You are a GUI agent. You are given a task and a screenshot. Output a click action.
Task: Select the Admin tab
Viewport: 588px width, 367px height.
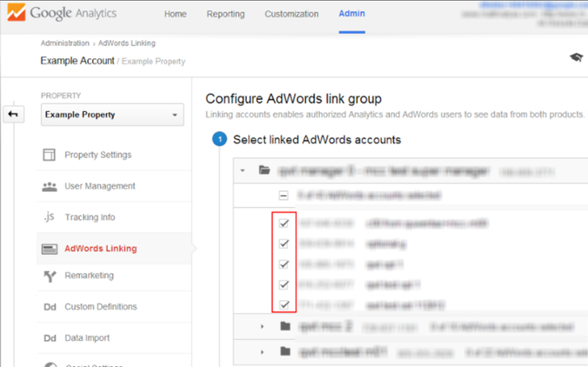click(352, 14)
